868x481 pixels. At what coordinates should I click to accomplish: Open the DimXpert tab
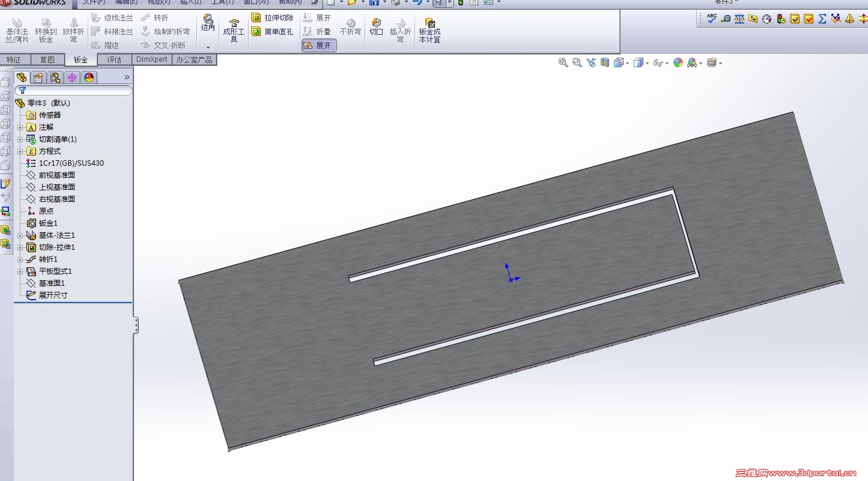click(152, 59)
